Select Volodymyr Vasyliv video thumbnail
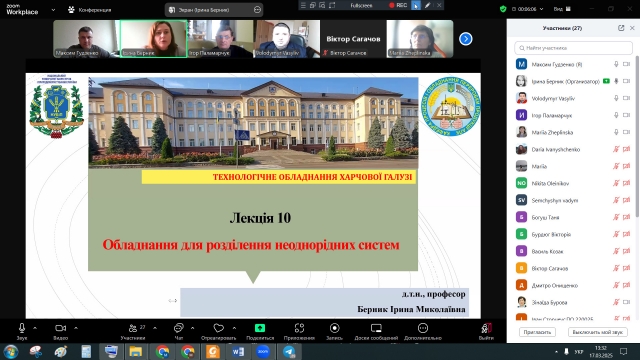 click(x=287, y=39)
